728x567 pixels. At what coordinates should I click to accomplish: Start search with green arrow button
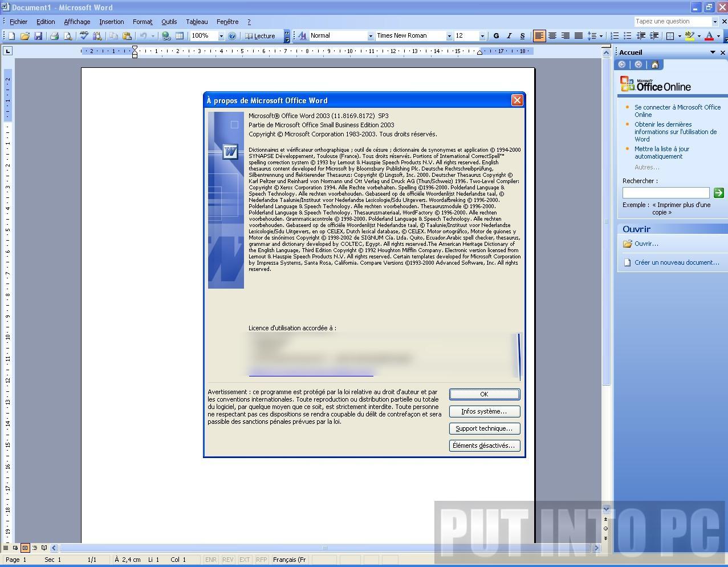719,193
